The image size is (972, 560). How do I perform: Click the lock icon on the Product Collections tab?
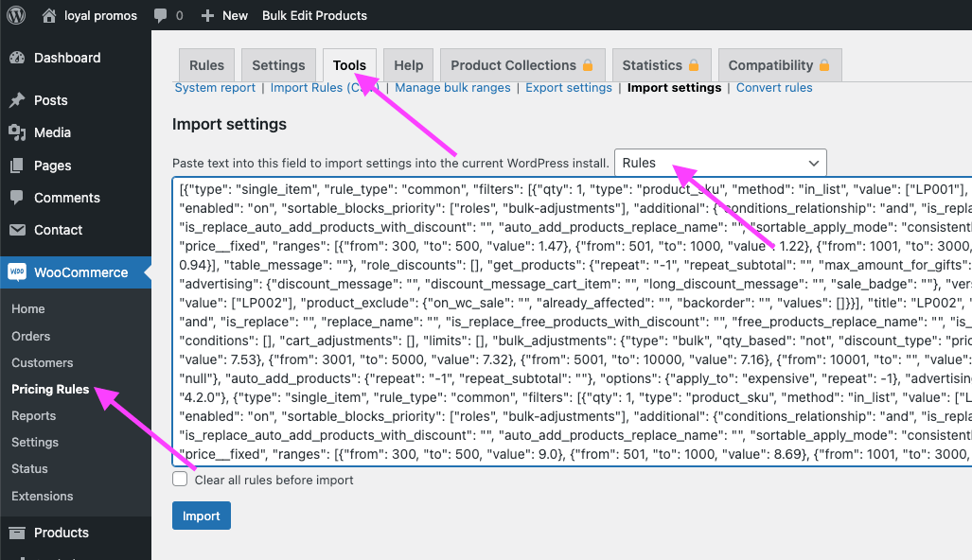click(588, 64)
